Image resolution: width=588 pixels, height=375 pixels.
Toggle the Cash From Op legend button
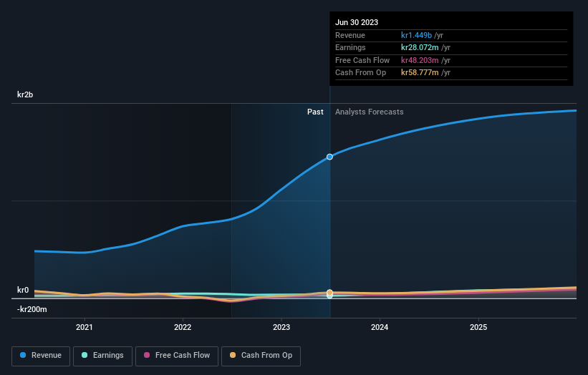pyautogui.click(x=261, y=356)
